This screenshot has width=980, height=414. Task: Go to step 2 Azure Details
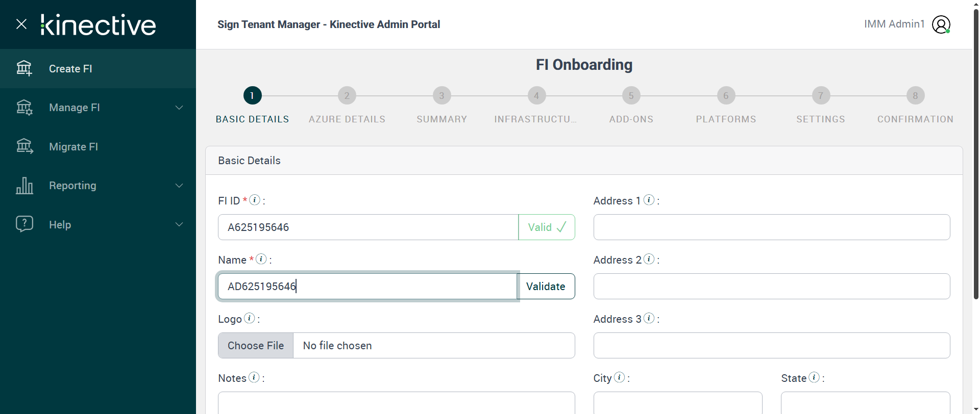click(347, 96)
